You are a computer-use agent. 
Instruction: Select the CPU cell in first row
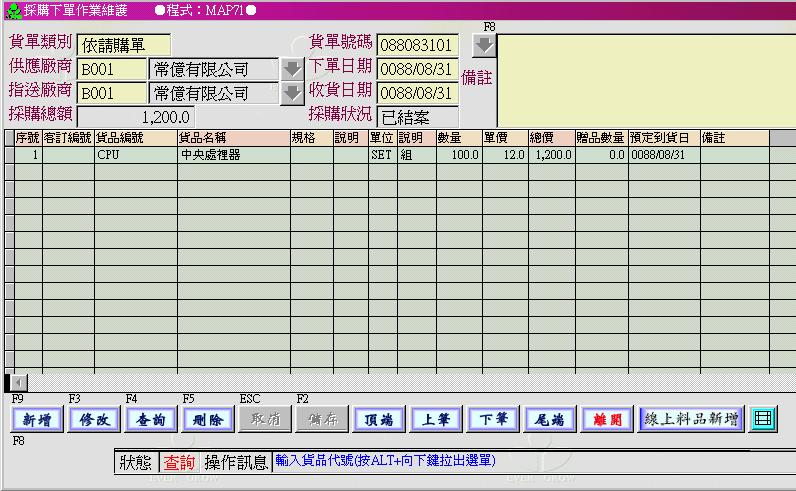[x=135, y=155]
